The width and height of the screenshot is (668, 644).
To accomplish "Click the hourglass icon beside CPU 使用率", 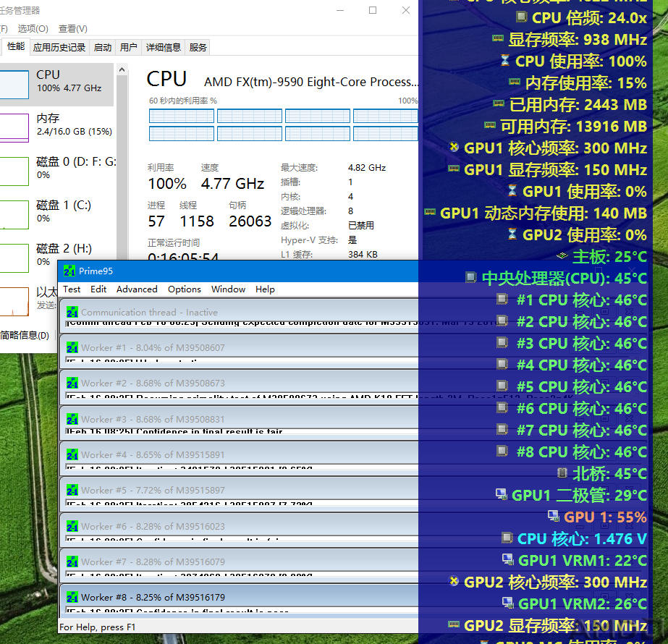I will [505, 60].
